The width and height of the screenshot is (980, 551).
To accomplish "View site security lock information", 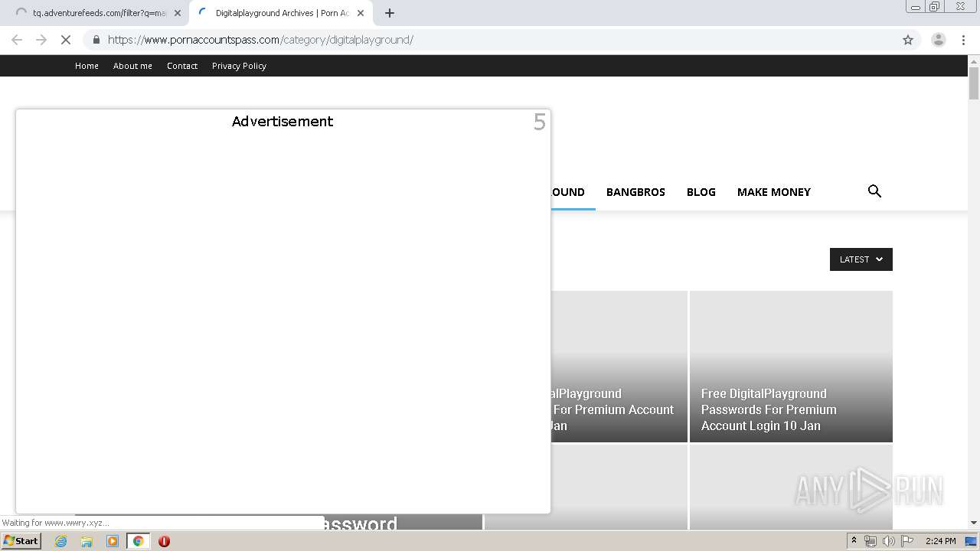I will click(96, 40).
